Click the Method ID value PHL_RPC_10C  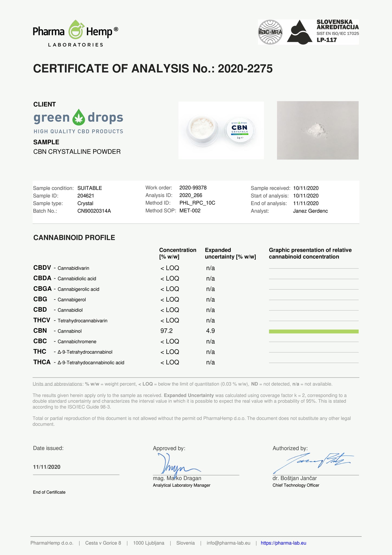(x=197, y=203)
